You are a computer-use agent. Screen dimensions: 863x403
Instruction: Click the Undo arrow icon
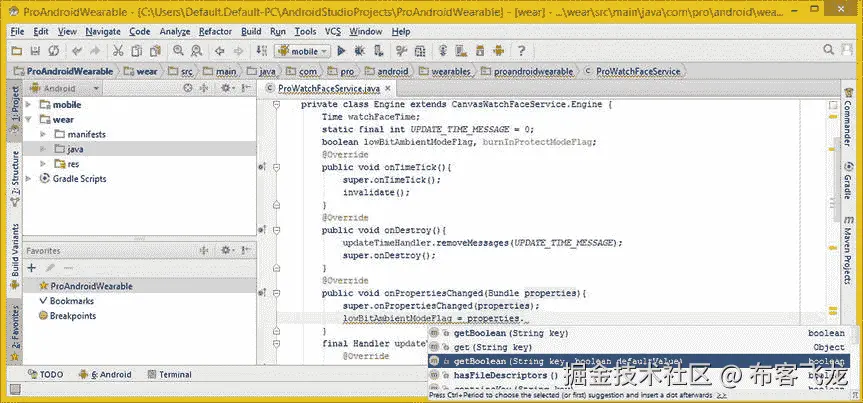(78, 51)
